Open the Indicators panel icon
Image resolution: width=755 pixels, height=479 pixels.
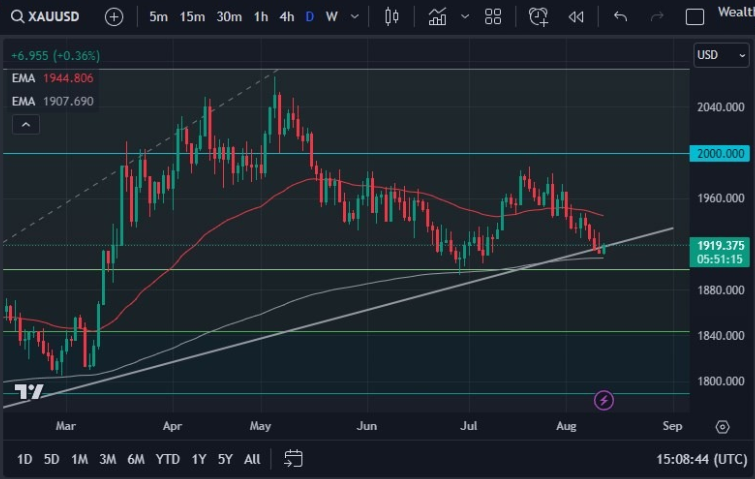(437, 17)
